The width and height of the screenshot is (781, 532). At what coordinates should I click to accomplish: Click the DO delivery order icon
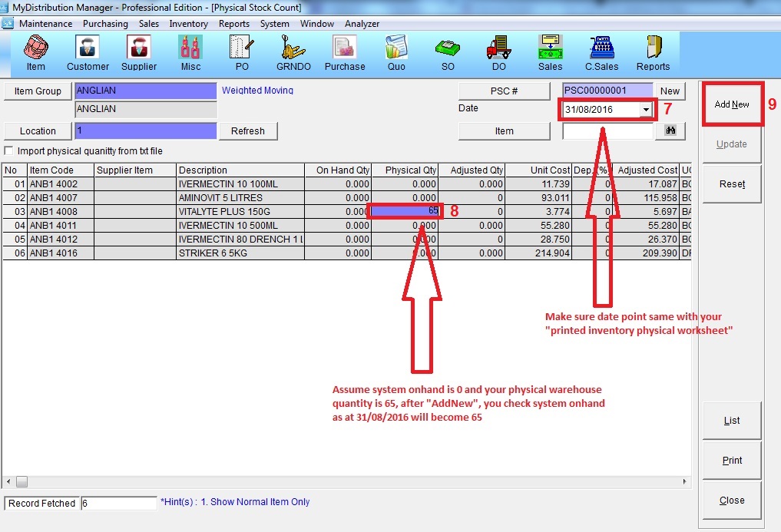tap(498, 53)
